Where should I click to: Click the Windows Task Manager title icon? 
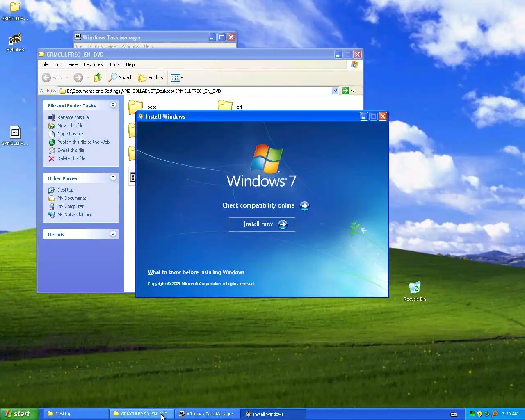click(78, 37)
